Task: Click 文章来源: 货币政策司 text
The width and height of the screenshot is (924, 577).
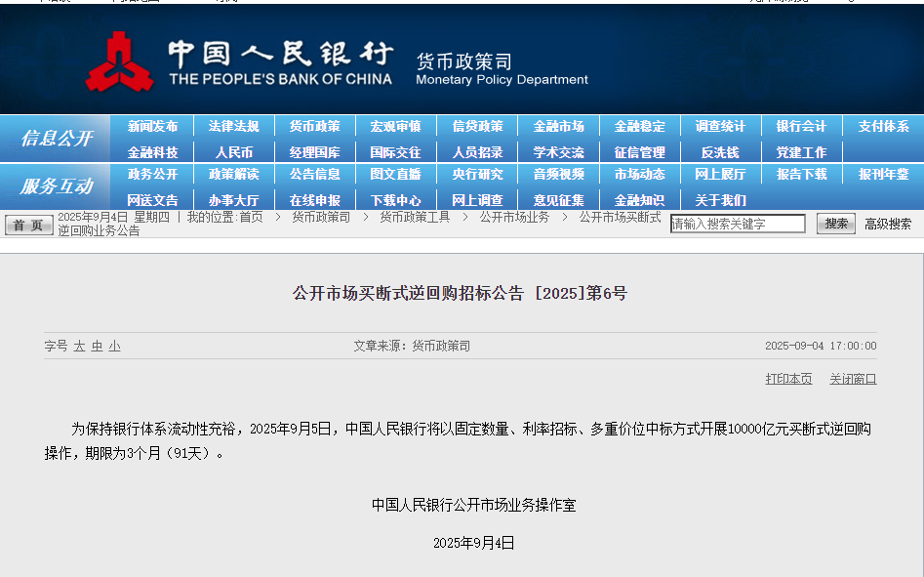Action: click(412, 346)
